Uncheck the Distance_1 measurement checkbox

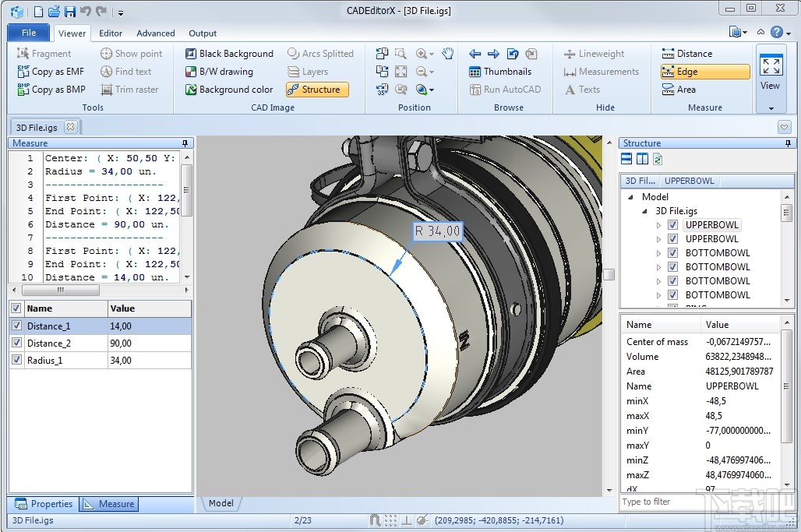(16, 326)
